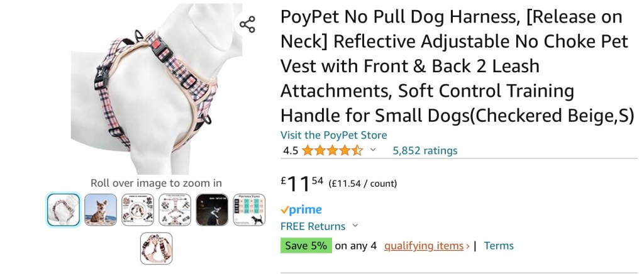
Task: Visit the PoyPet Store link
Action: [x=333, y=135]
